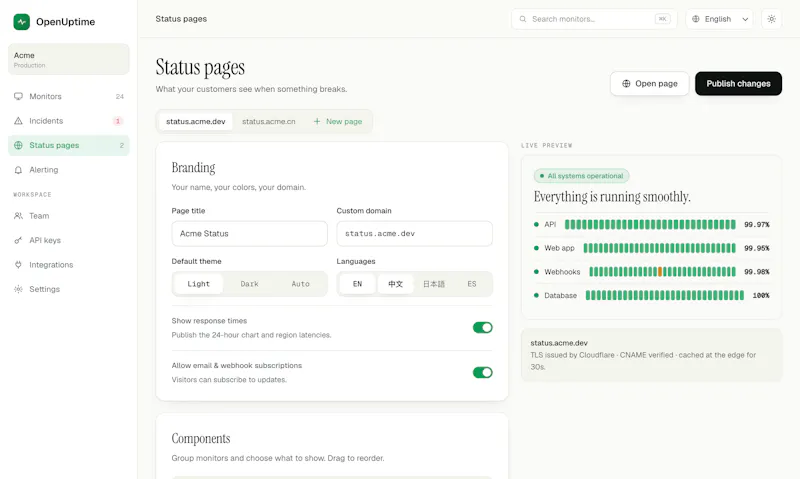Click the Everything is running smoothly heading
Image resolution: width=800 pixels, height=479 pixels.
(x=612, y=197)
